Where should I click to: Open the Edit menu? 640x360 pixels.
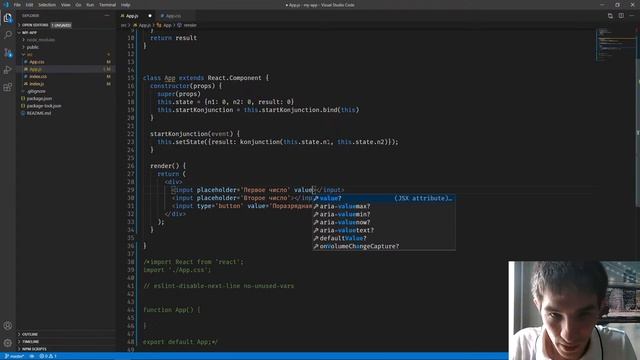click(x=29, y=5)
